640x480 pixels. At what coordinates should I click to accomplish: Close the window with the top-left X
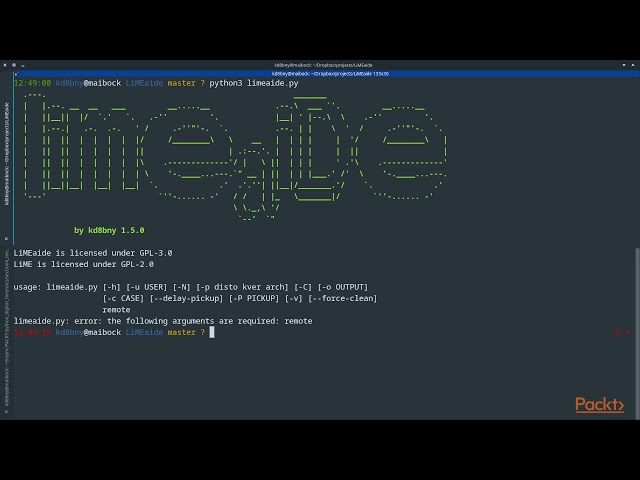(5, 65)
